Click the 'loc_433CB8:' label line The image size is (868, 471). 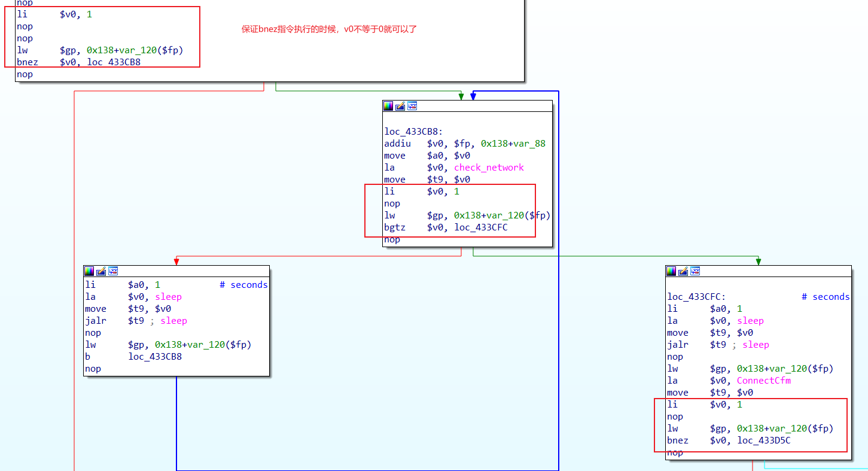(x=414, y=132)
